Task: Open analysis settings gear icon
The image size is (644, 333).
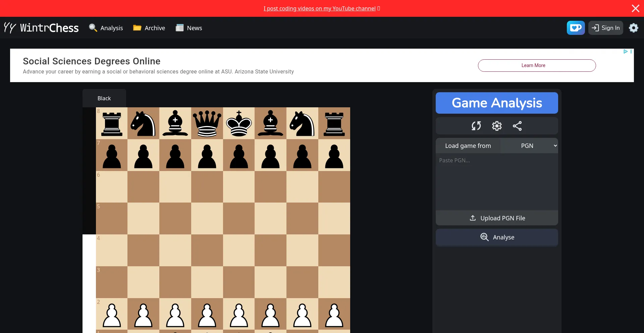Action: click(x=497, y=126)
